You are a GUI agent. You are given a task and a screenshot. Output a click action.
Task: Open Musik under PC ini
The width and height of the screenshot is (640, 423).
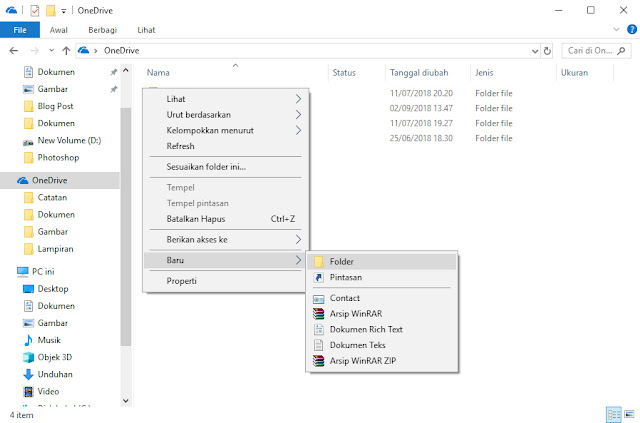[49, 340]
